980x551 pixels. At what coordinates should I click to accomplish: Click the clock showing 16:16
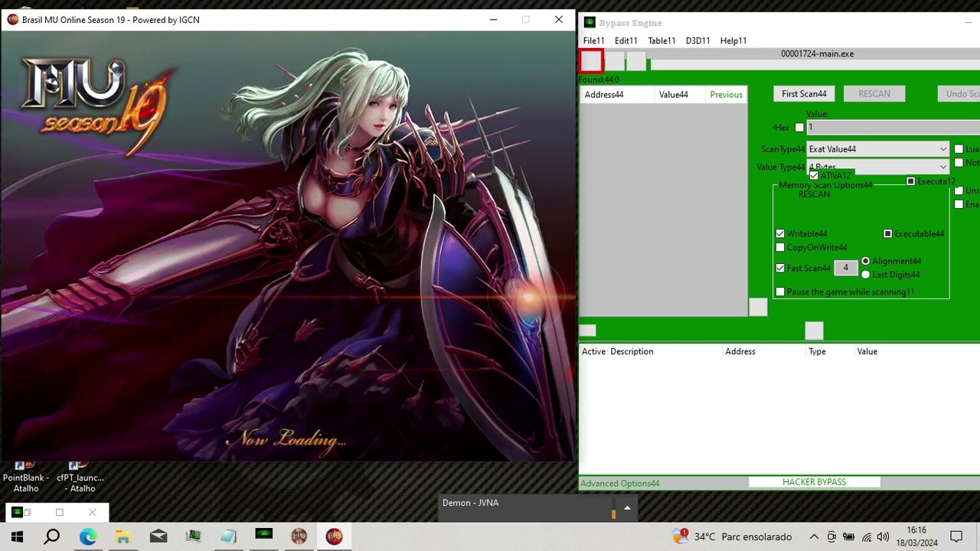[916, 530]
